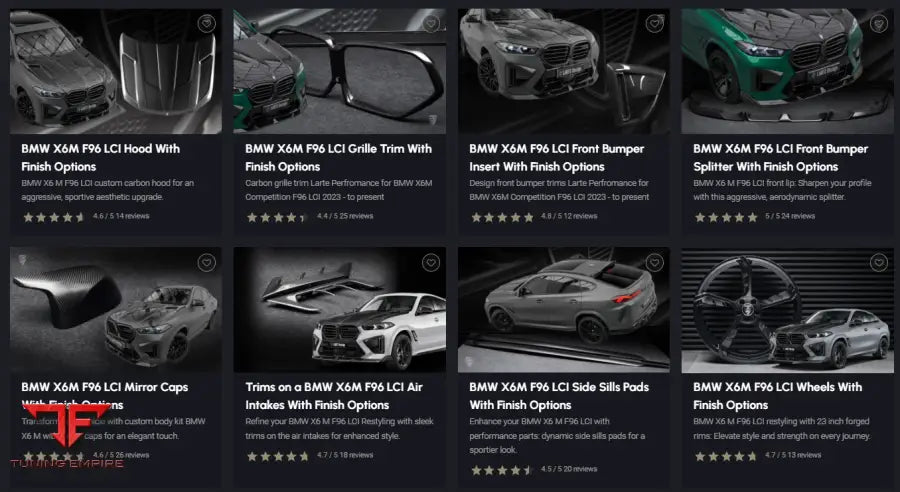Toggle the heart on Mirror Caps card
This screenshot has width=900, height=492.
point(205,263)
